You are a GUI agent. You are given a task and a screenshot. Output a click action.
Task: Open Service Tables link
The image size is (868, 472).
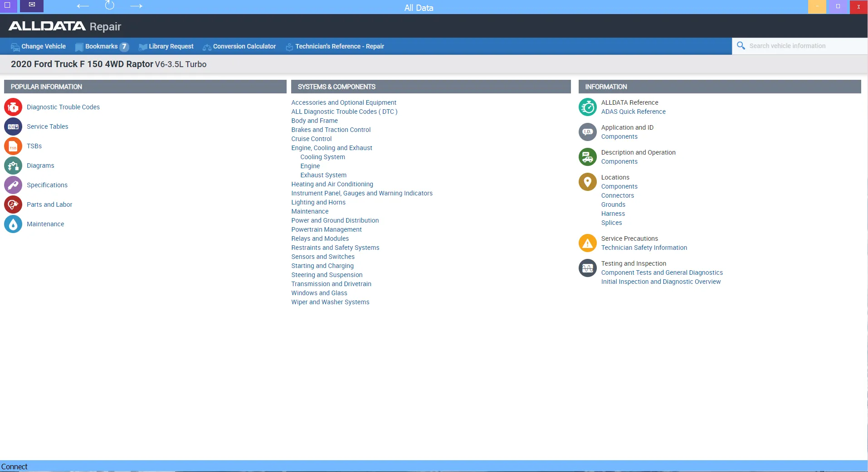(47, 127)
